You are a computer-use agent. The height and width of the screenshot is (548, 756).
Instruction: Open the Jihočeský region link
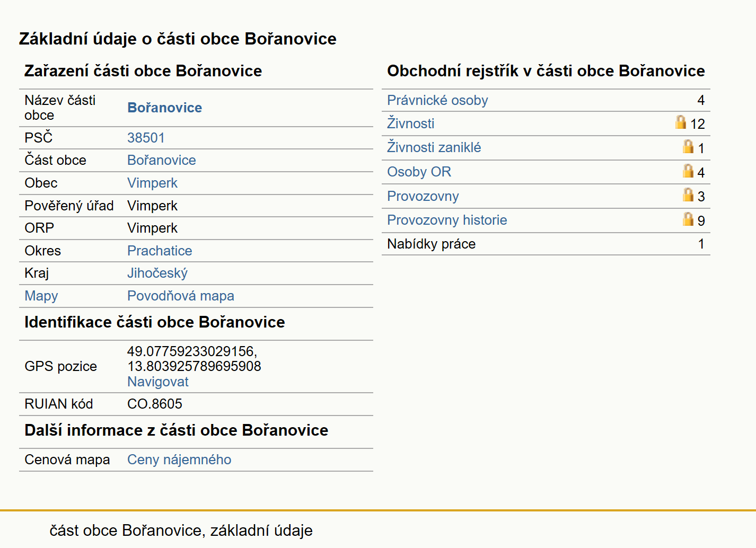click(157, 273)
